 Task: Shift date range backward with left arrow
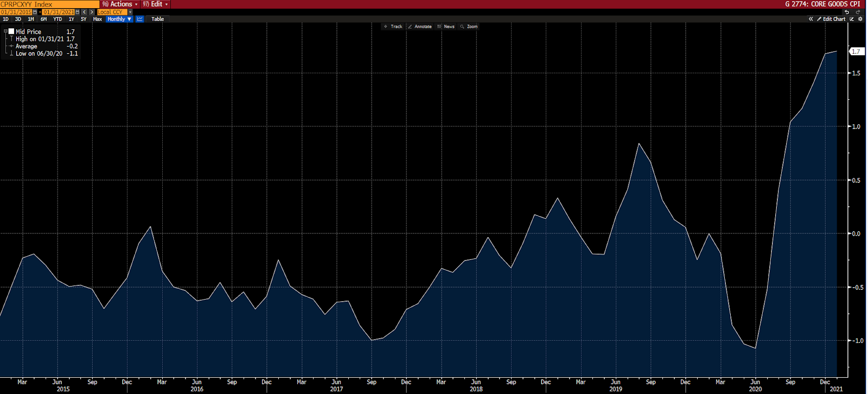pos(84,12)
